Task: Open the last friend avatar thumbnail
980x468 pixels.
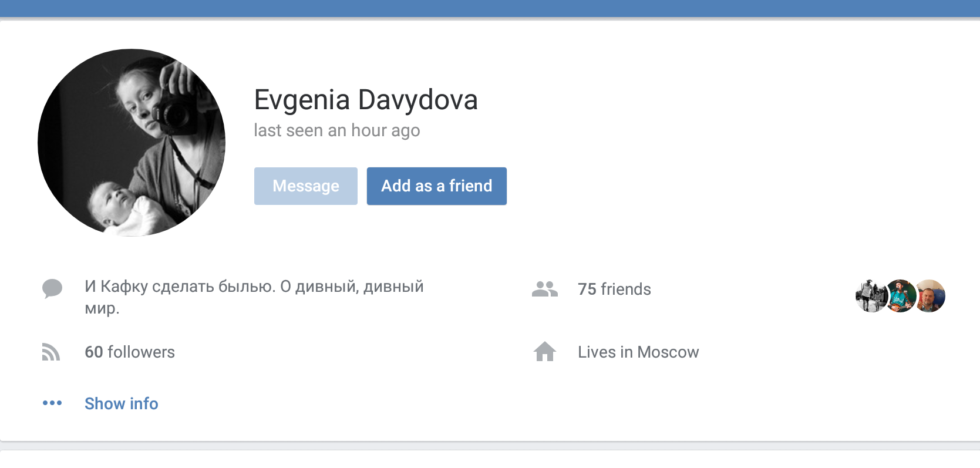Action: pyautogui.click(x=930, y=296)
